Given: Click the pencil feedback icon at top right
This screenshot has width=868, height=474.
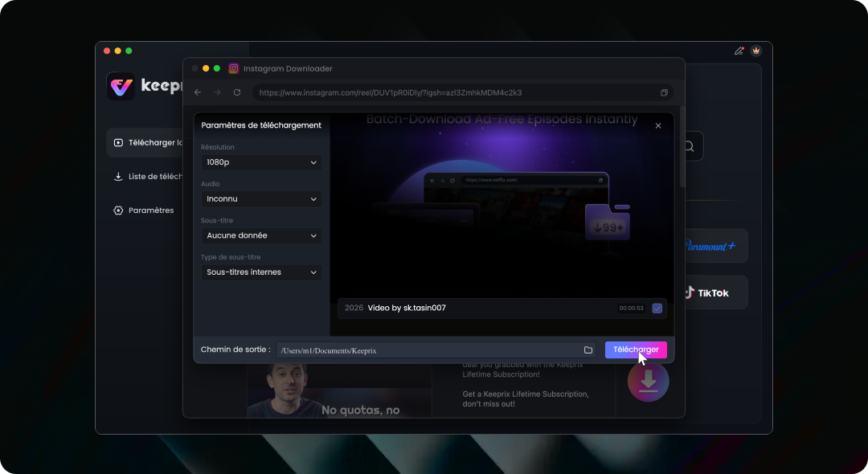Looking at the screenshot, I should (739, 51).
